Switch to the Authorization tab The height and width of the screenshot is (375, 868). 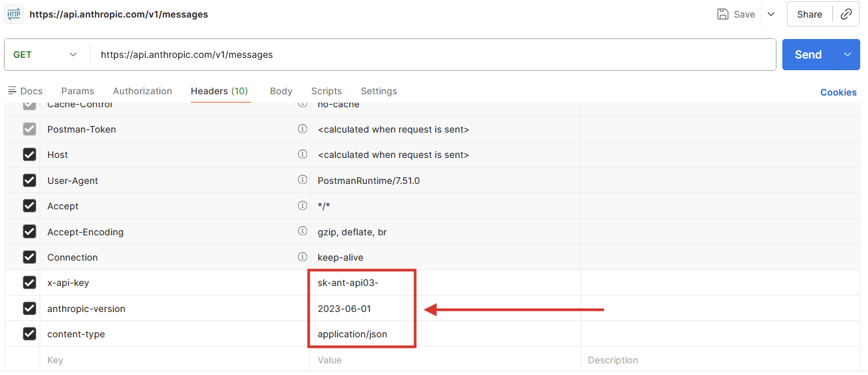[x=142, y=91]
